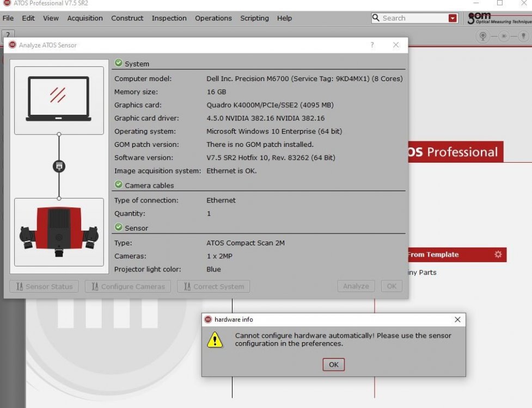The height and width of the screenshot is (408, 532).
Task: Open dialog help via question mark
Action: [x=372, y=45]
